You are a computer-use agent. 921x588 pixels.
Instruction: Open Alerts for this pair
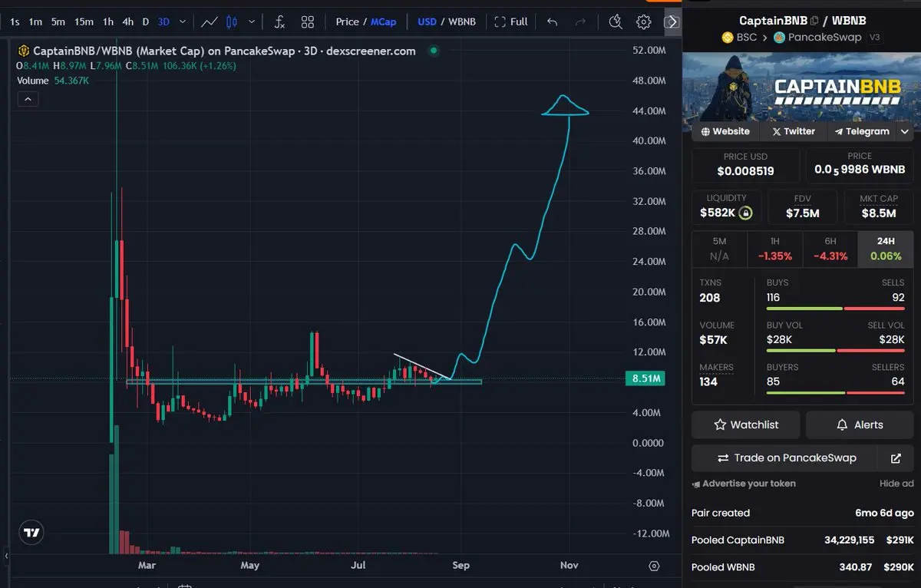(x=860, y=424)
